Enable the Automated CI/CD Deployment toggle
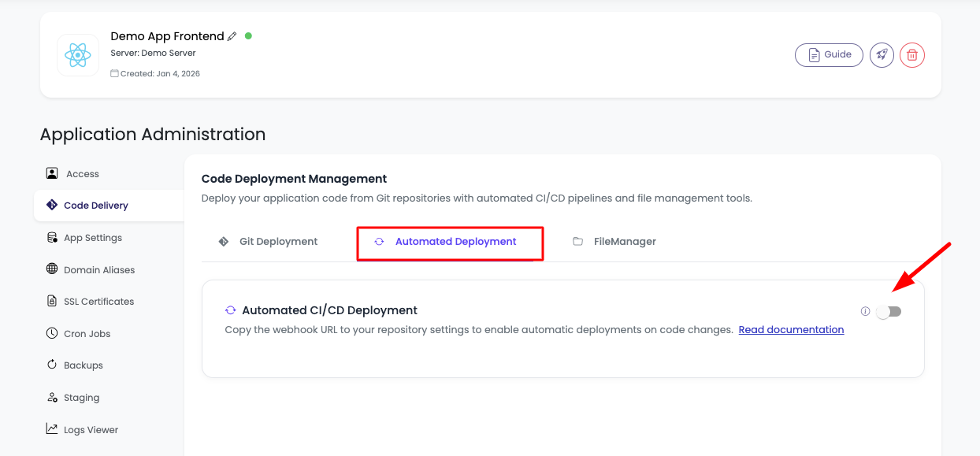The height and width of the screenshot is (456, 980). point(890,312)
